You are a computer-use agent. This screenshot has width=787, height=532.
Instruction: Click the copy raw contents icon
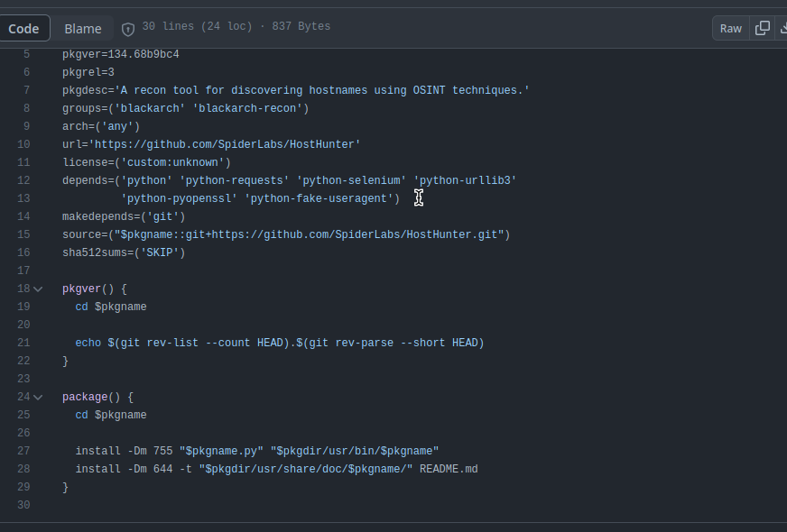[x=761, y=28]
